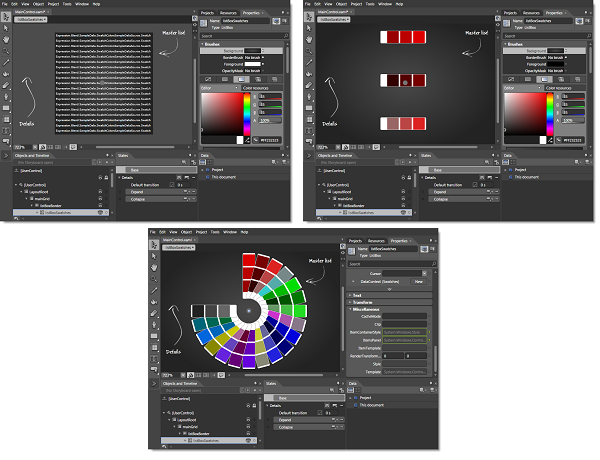The image size is (600, 460).
Task: Select the Base state in bottom window
Action: point(305,398)
